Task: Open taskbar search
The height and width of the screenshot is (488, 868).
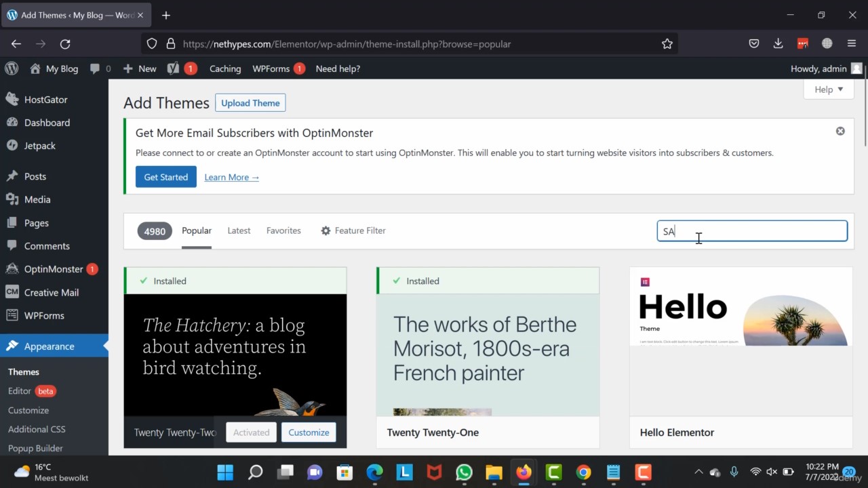Action: tap(255, 472)
